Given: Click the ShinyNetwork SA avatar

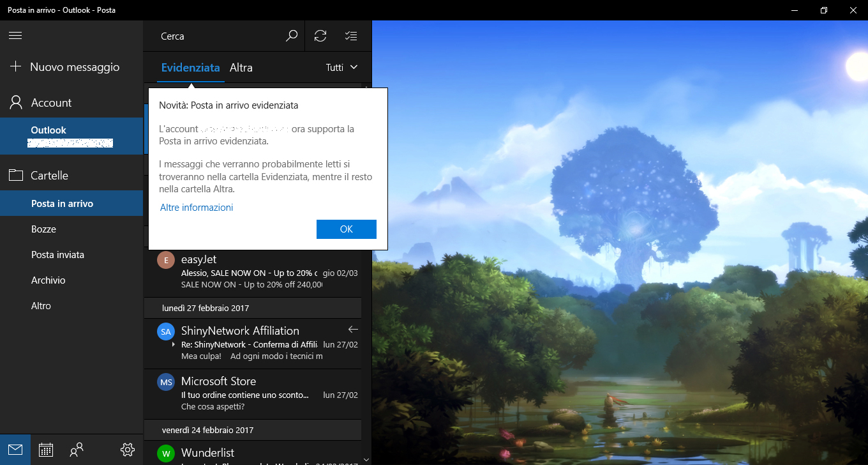Looking at the screenshot, I should click(x=166, y=332).
